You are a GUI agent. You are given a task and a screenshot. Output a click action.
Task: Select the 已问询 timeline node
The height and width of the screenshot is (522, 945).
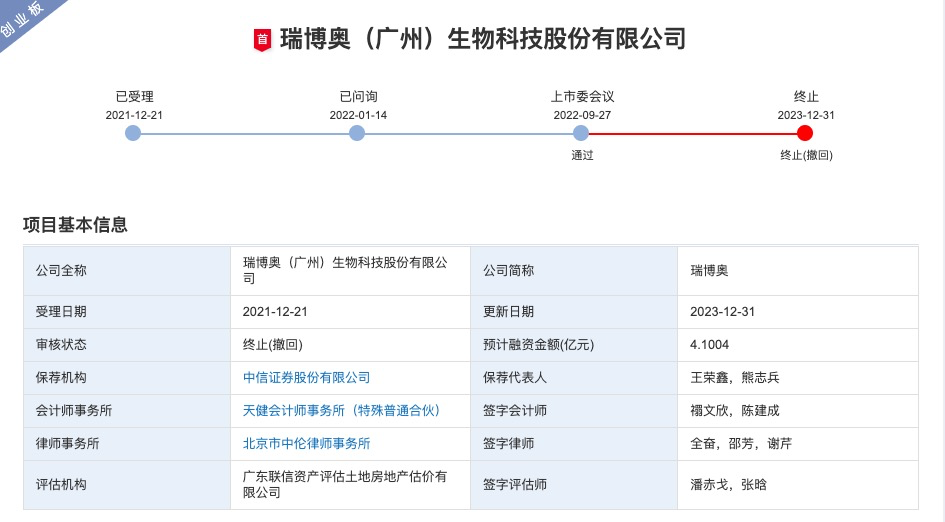357,133
